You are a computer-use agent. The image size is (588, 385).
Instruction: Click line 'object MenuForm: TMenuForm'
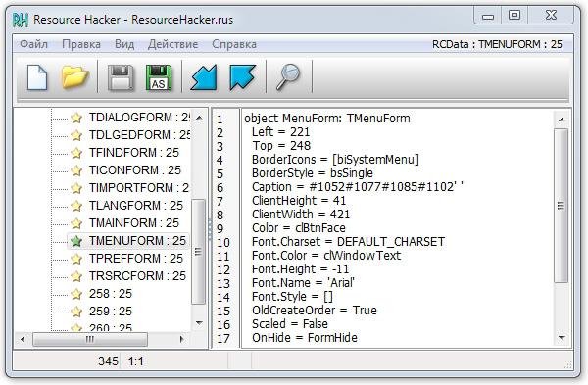point(327,119)
